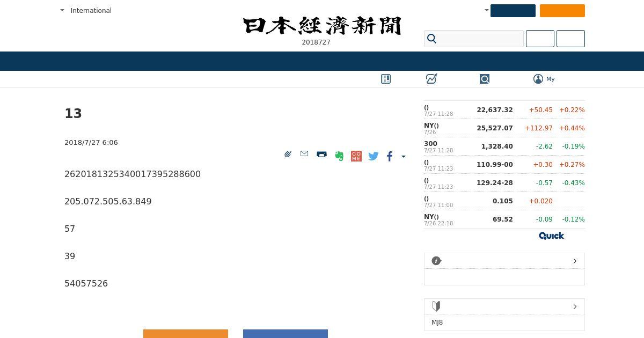Click the Nikkei newspaper logo
The width and height of the screenshot is (644, 338).
pyautogui.click(x=322, y=26)
